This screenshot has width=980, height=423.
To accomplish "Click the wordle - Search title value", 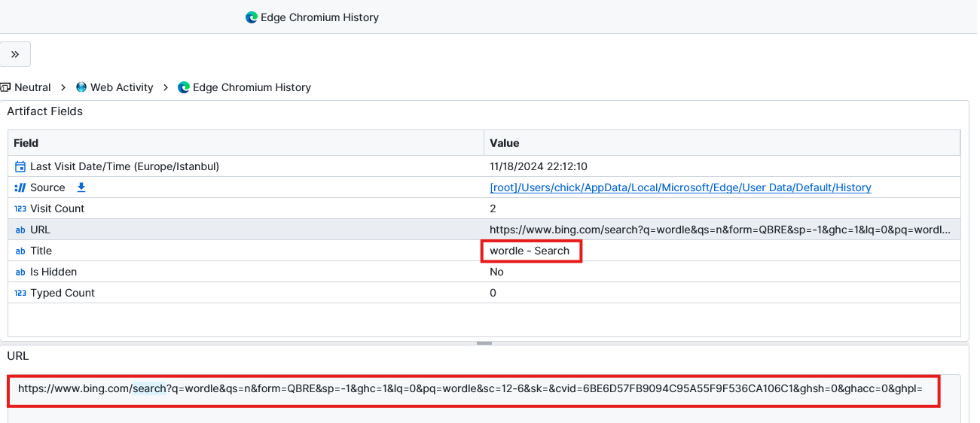I will [530, 251].
